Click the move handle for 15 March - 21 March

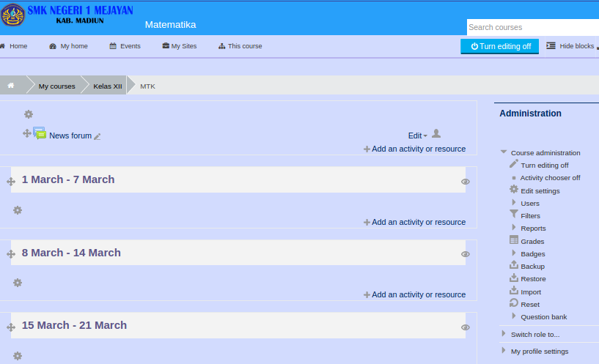coord(11,327)
